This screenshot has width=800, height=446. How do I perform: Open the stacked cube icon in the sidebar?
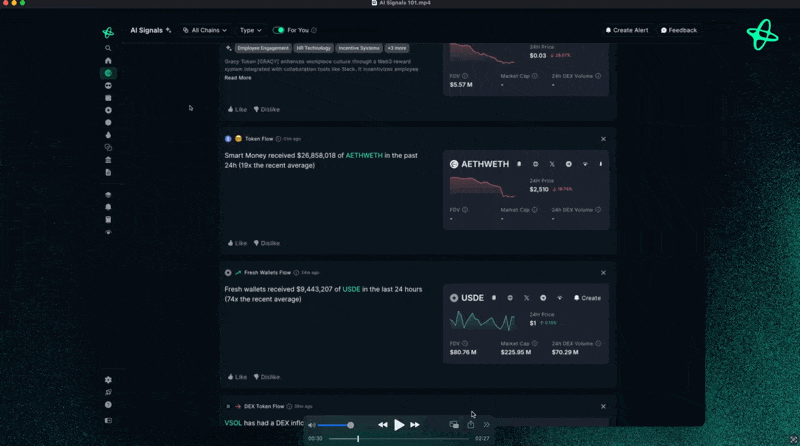coord(108,195)
